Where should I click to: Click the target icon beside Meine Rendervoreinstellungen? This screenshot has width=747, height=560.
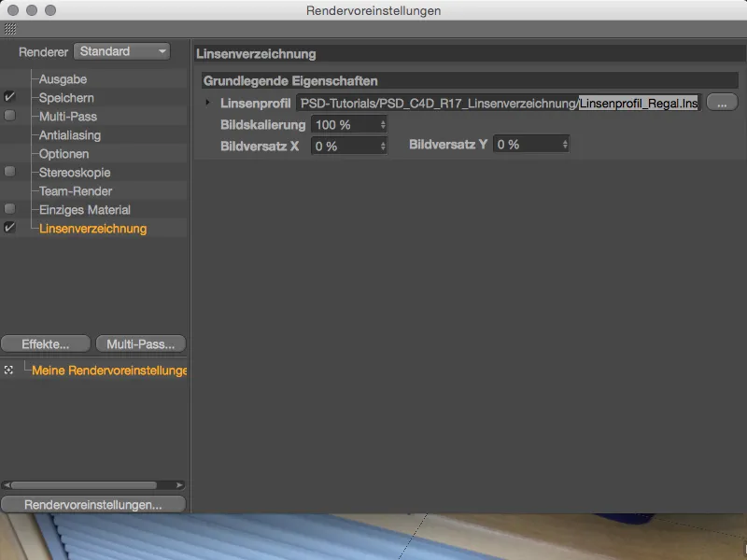[x=8, y=370]
